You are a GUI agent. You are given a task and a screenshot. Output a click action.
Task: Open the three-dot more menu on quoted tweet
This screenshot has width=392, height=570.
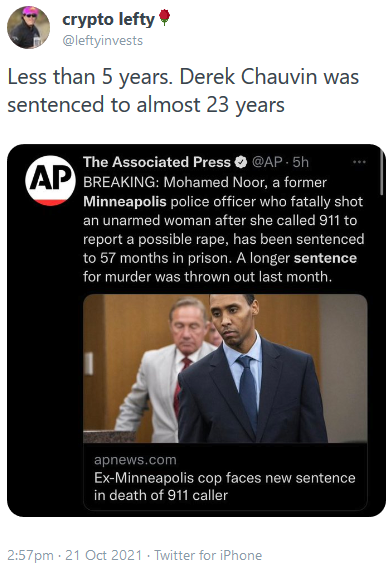359,162
